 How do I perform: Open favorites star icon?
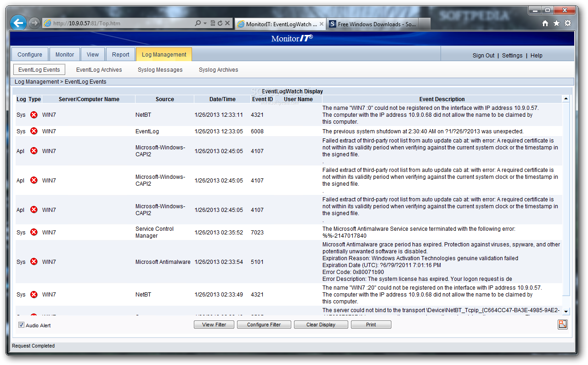pos(556,23)
